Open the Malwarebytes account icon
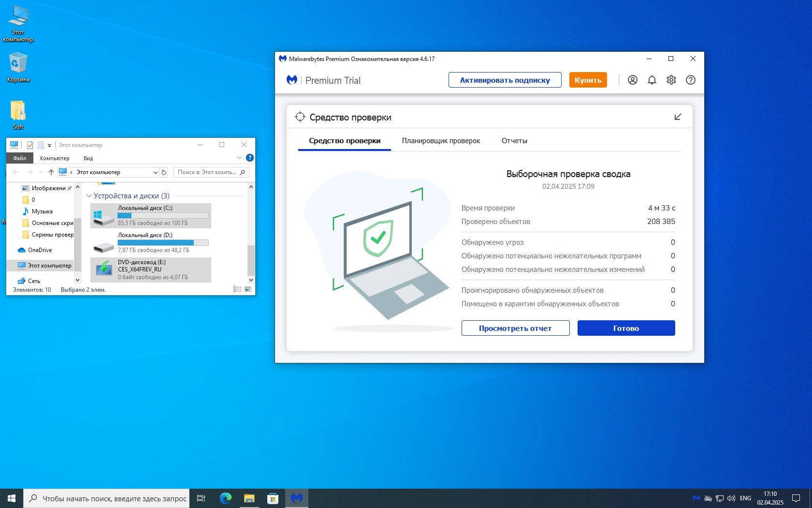This screenshot has height=508, width=812. [632, 80]
